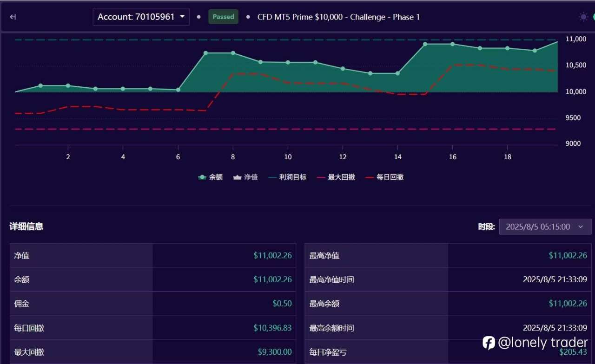Select the CFD MT5 Prime Challenge title
The image size is (595, 364).
tap(338, 17)
